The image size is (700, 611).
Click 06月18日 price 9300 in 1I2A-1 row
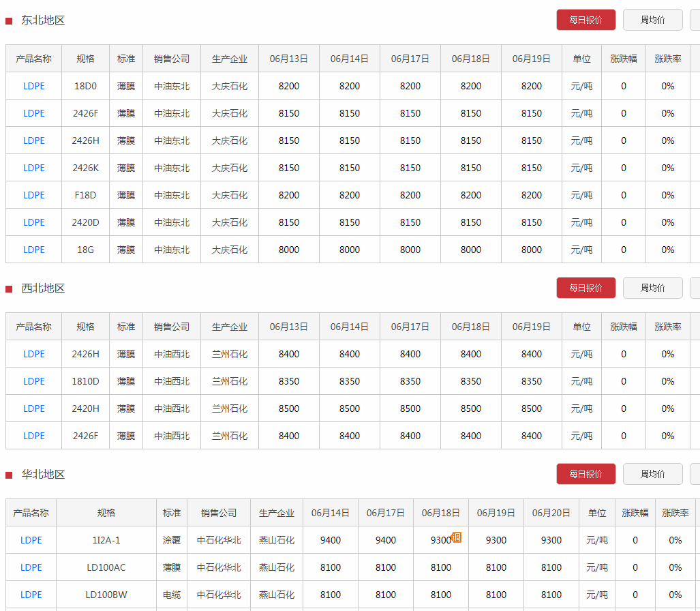440,541
